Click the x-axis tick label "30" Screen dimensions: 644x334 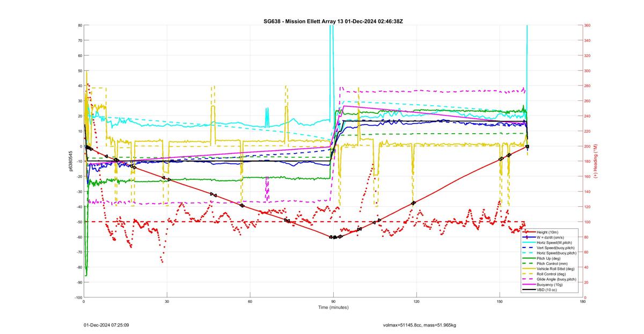tap(167, 302)
